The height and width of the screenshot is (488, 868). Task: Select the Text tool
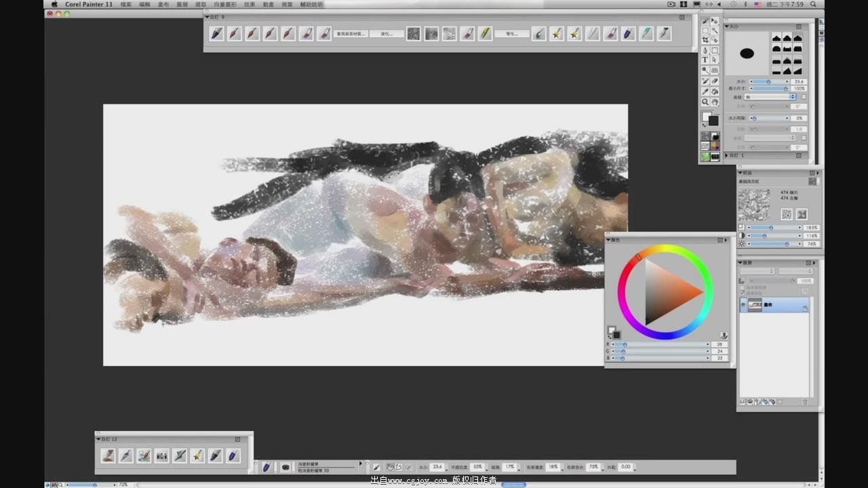[x=705, y=60]
